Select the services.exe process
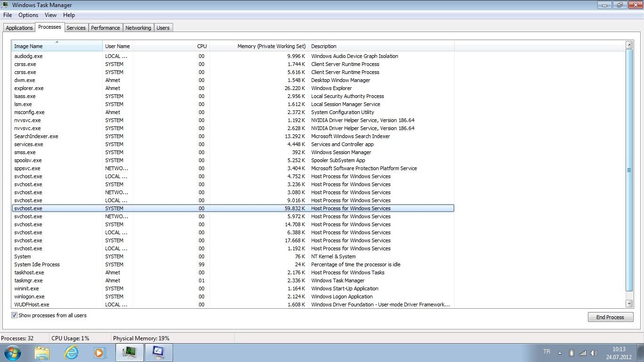644x362 pixels. tap(233, 144)
